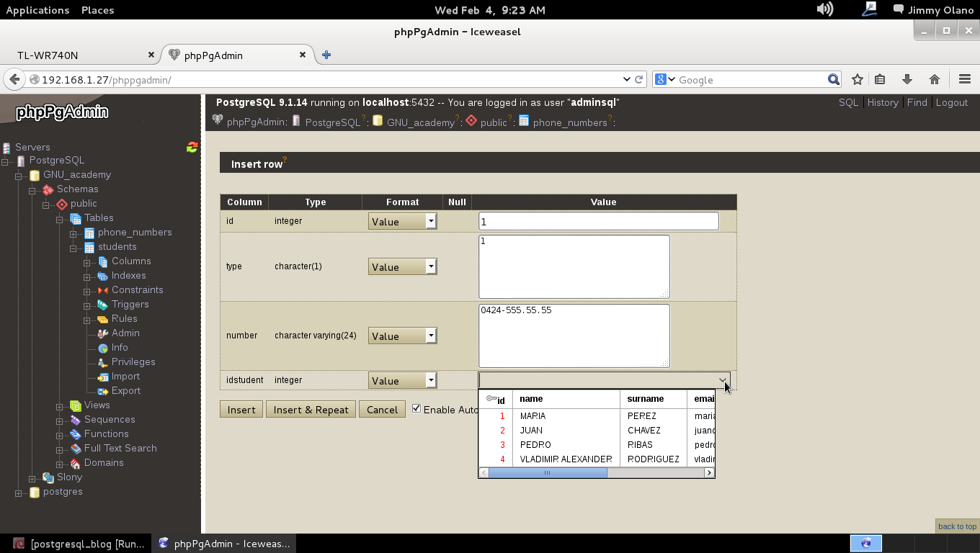Click the bookmark star icon
980x553 pixels.
(x=857, y=79)
